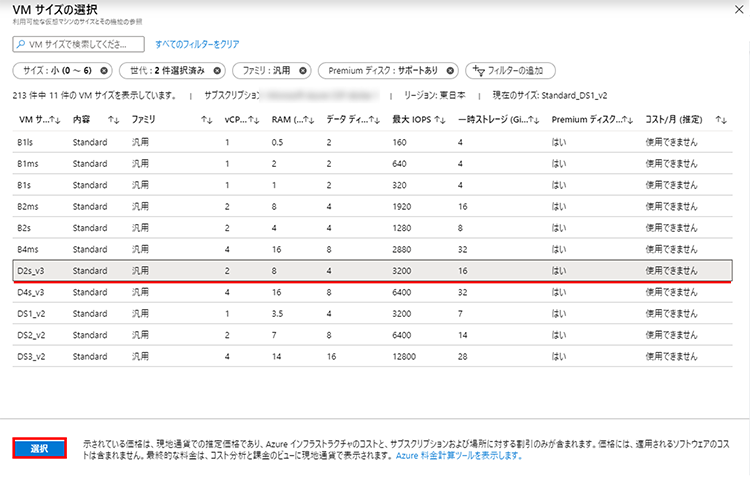Remove the Premium ディスク filter chip
The height and width of the screenshot is (478, 750).
(x=450, y=70)
